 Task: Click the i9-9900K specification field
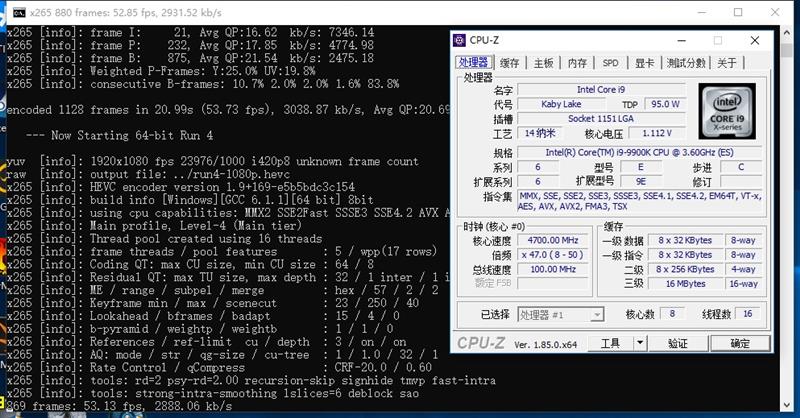pos(639,153)
